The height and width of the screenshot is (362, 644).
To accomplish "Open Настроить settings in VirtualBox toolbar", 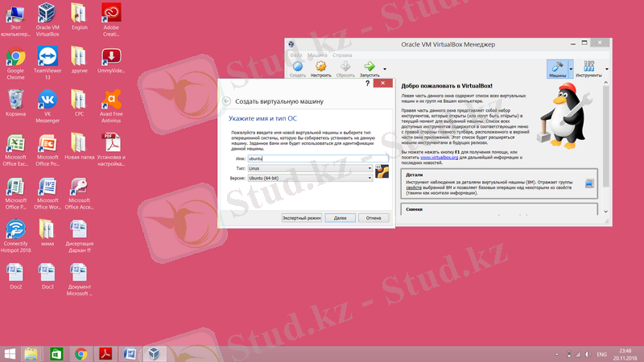I will pos(320,69).
